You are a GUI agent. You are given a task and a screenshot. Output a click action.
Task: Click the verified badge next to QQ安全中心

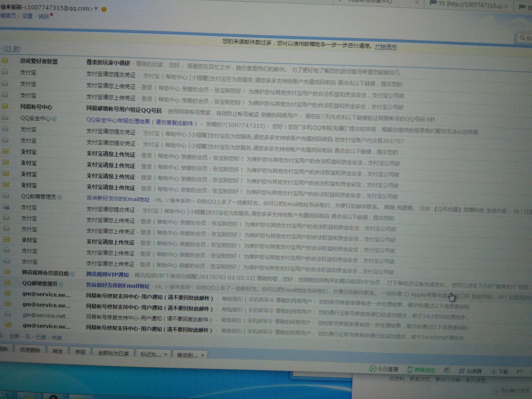(54, 119)
